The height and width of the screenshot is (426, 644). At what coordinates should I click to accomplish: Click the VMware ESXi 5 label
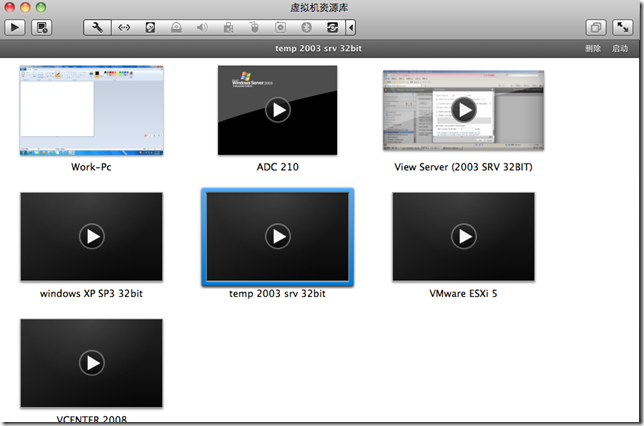(x=463, y=293)
